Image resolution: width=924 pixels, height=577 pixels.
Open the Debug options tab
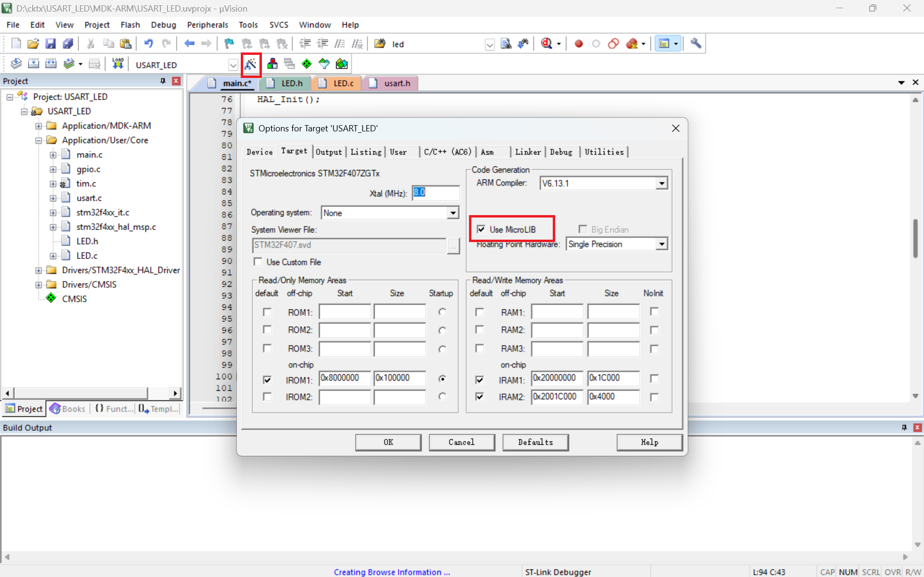tap(561, 152)
